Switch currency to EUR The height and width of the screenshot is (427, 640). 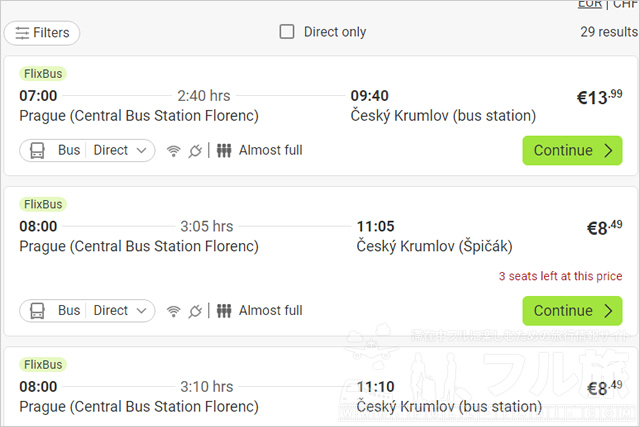589,4
